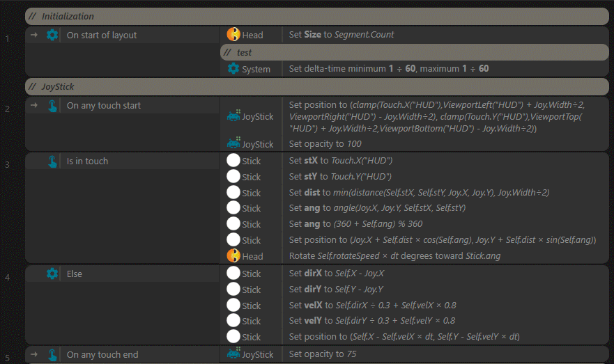The image size is (614, 364).
Task: Click the Stick icon in the Set stX action
Action: [x=233, y=161]
